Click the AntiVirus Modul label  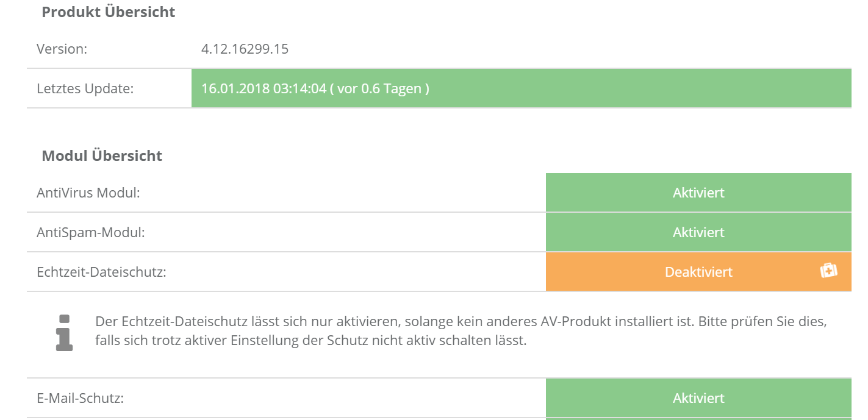point(88,193)
